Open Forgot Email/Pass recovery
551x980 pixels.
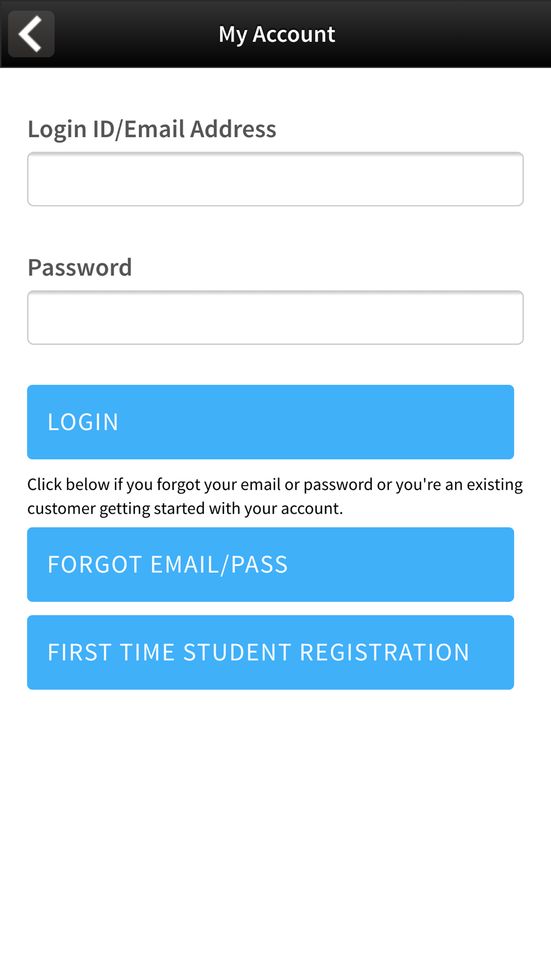click(271, 564)
